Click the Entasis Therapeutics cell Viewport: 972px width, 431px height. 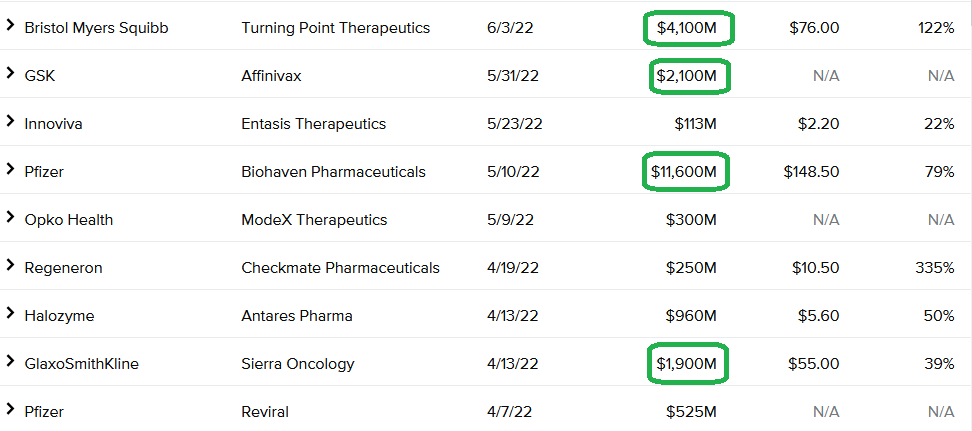pyautogui.click(x=314, y=124)
